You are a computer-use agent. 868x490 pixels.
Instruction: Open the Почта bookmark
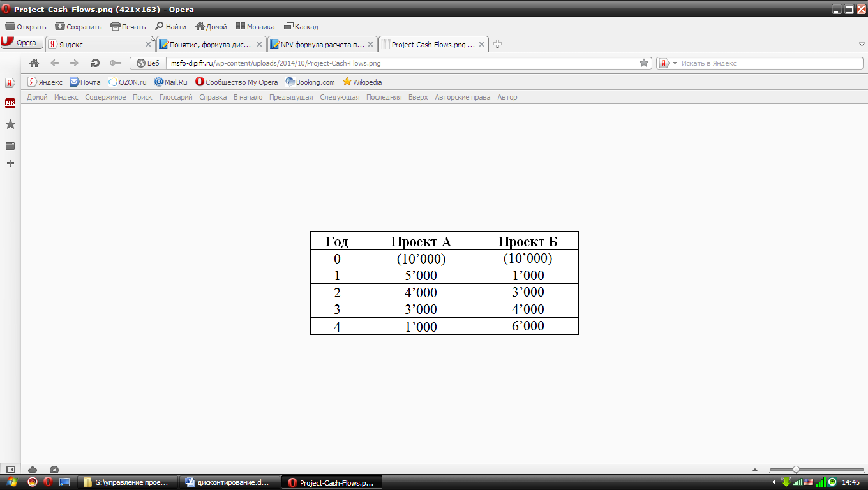(85, 82)
